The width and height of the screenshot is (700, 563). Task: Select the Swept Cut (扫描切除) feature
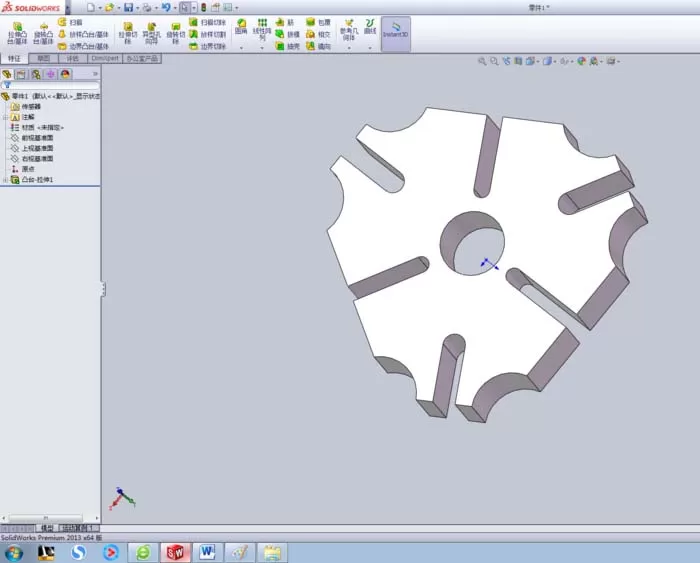(x=208, y=22)
